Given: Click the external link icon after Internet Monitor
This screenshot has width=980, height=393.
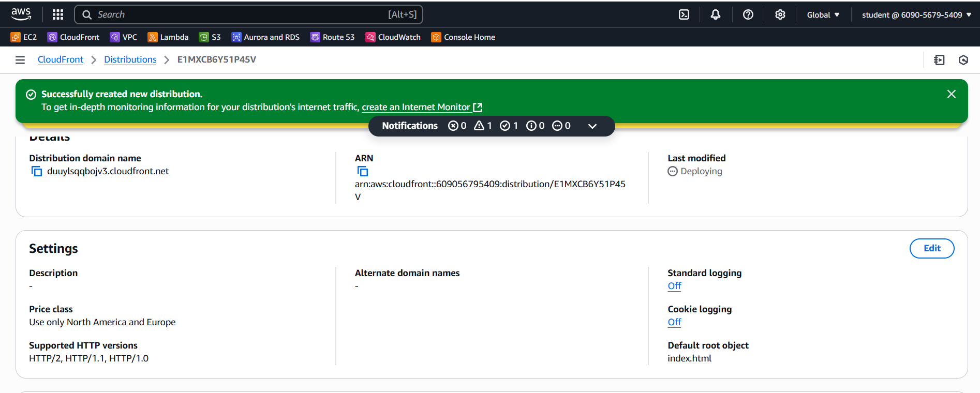Looking at the screenshot, I should [x=478, y=107].
